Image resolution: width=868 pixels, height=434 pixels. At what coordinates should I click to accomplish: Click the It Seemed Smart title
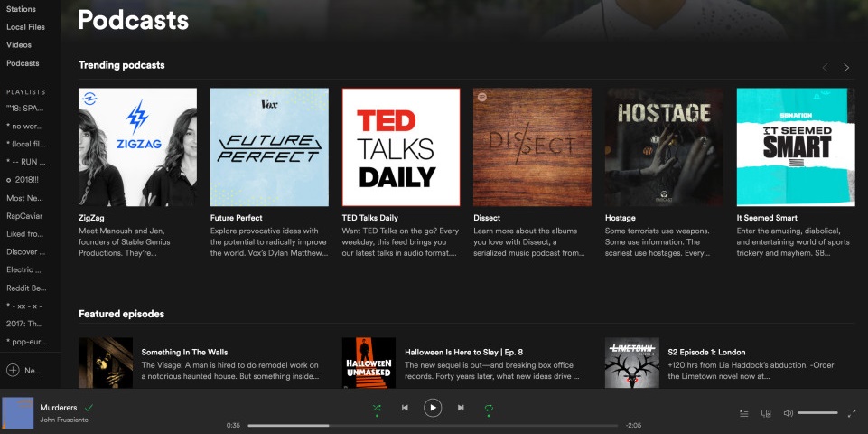click(x=767, y=218)
